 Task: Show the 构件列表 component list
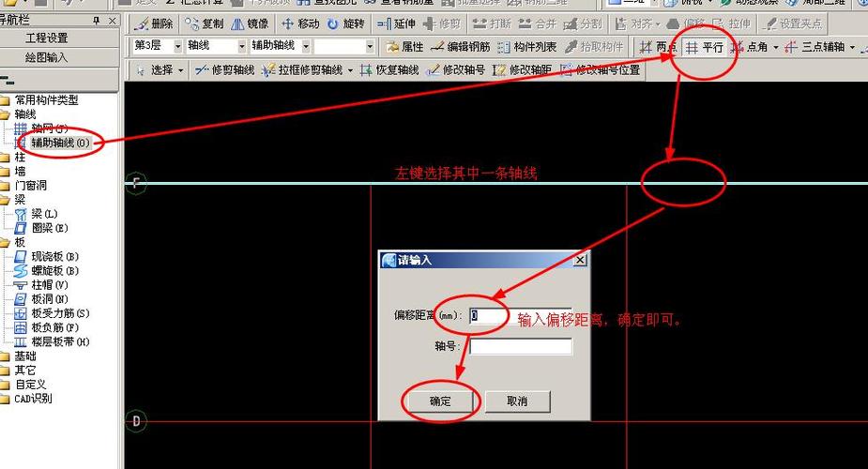(527, 47)
